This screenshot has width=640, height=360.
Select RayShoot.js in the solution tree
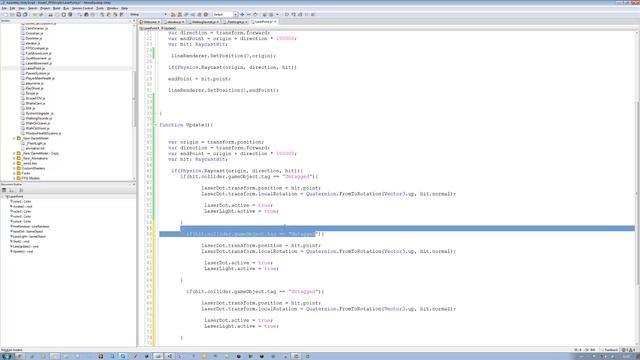[34, 88]
